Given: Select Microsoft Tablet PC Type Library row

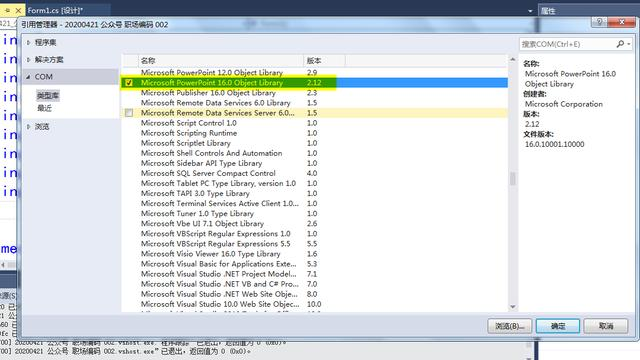Looking at the screenshot, I should (314, 183).
